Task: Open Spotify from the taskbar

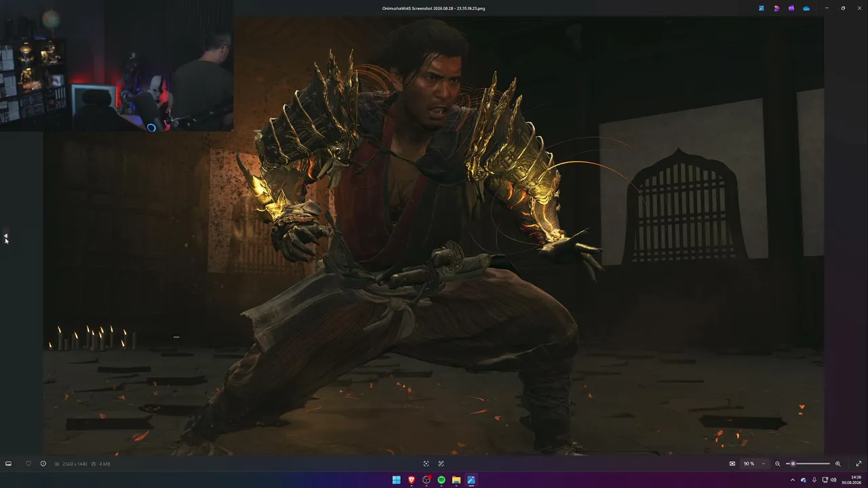Action: (441, 480)
